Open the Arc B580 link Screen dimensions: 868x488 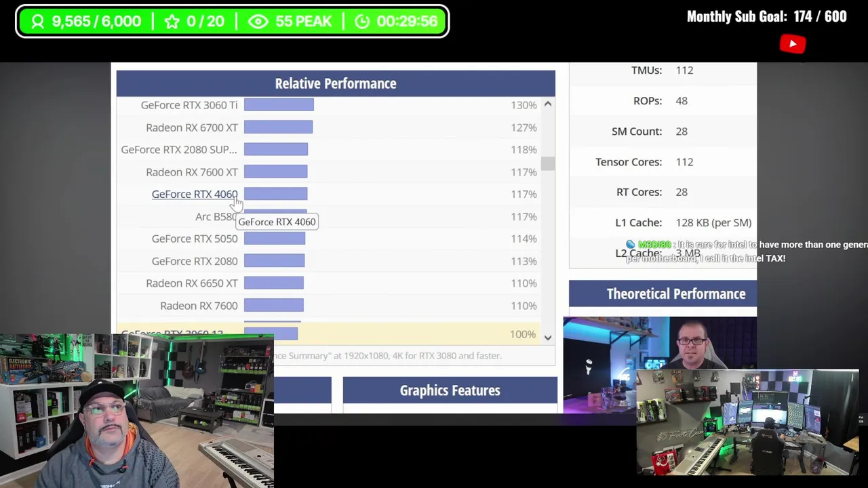216,217
